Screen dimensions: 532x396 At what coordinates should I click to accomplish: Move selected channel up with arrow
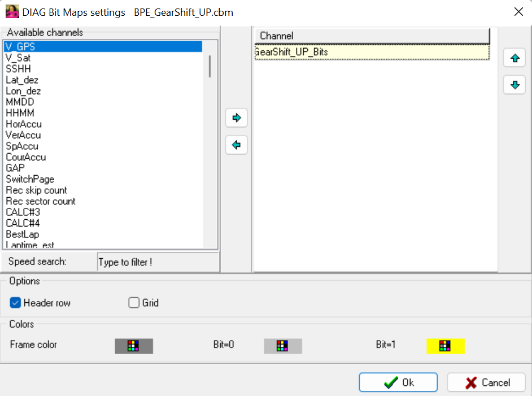point(514,58)
